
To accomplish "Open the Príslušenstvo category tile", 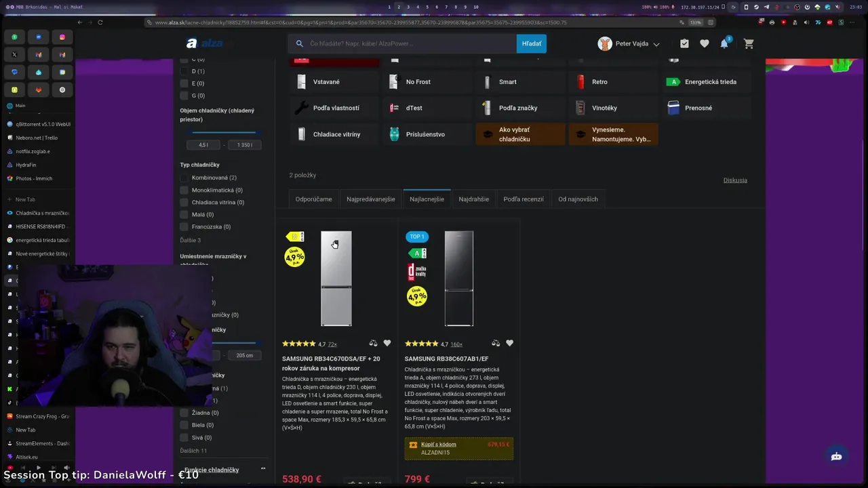I will (x=427, y=134).
